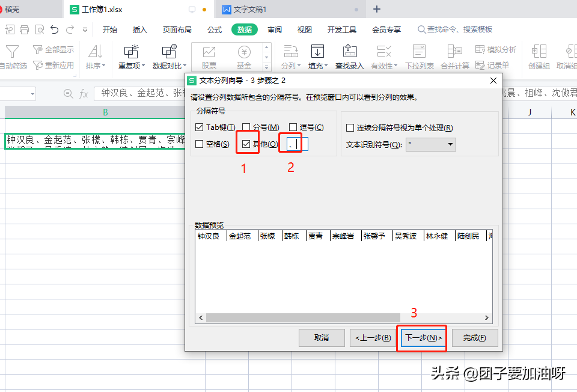The width and height of the screenshot is (577, 392).
Task: Open print preview icon
Action: 40,29
